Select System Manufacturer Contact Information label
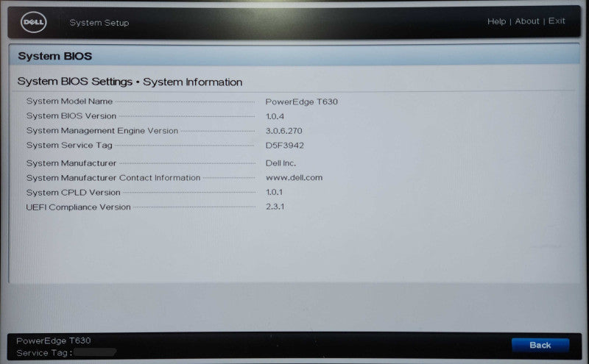 coord(113,178)
